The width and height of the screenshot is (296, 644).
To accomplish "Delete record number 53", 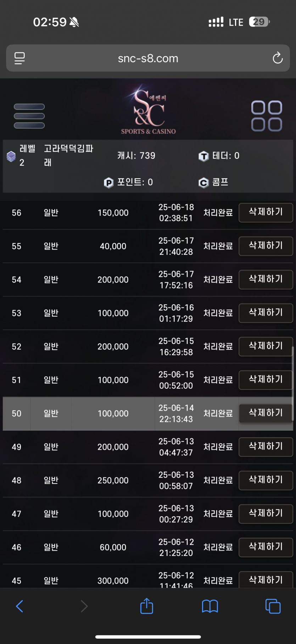I will (x=266, y=313).
